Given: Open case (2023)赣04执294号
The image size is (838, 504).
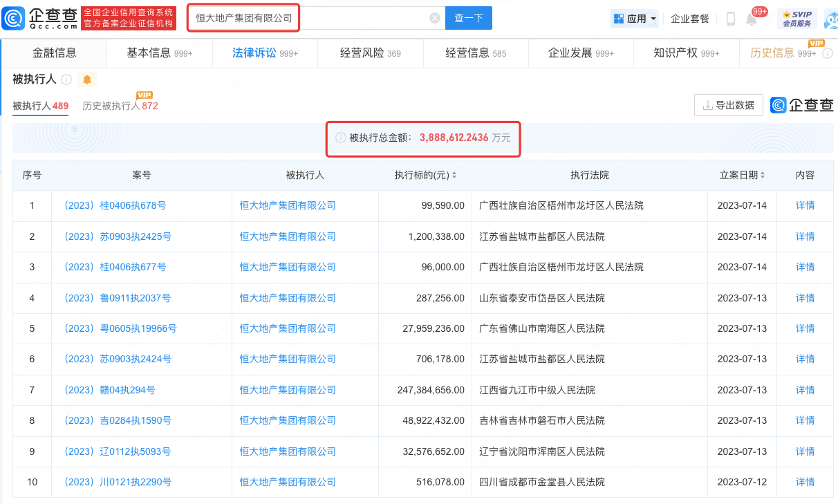Looking at the screenshot, I should (109, 390).
